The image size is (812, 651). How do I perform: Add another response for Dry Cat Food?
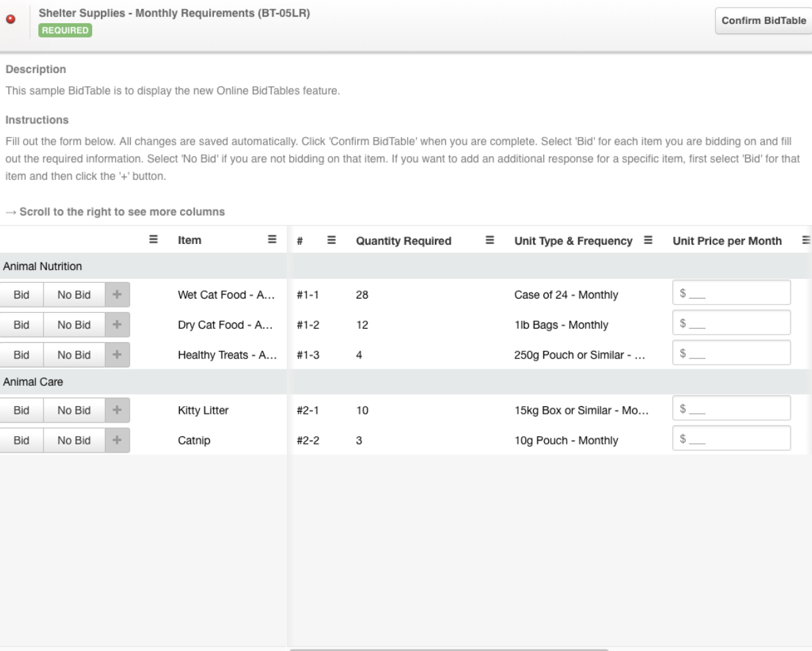coord(117,324)
